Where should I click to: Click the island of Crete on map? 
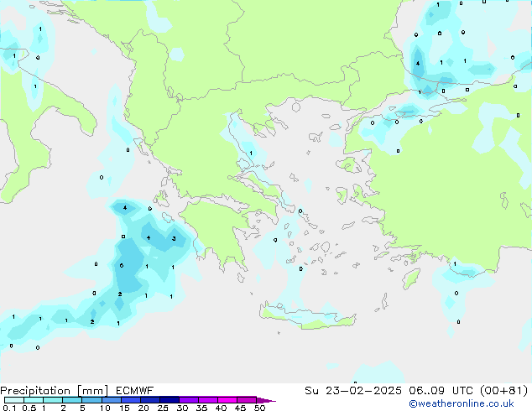[x=307, y=317]
